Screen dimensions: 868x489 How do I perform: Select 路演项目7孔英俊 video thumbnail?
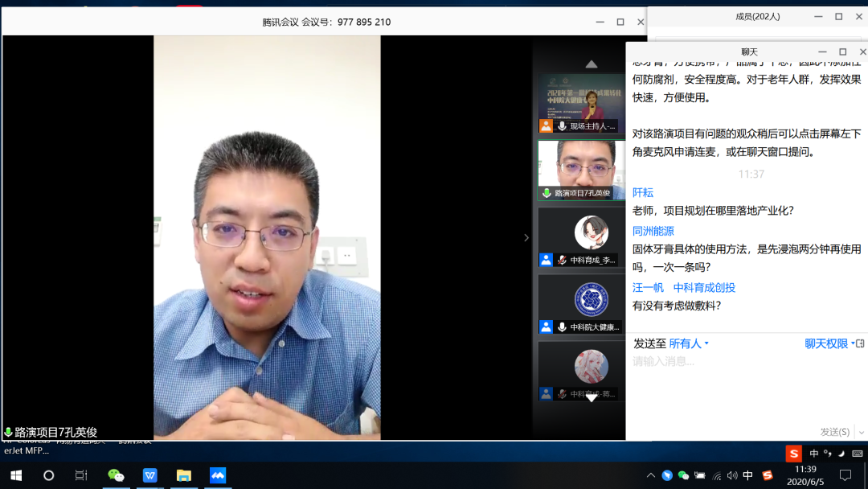[x=581, y=170]
